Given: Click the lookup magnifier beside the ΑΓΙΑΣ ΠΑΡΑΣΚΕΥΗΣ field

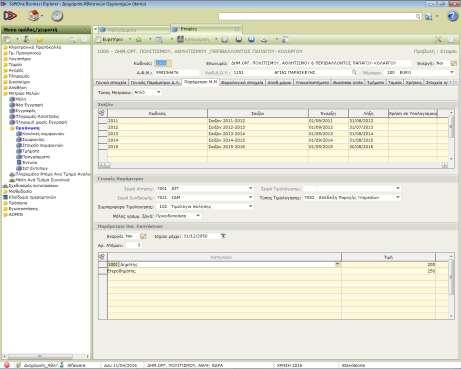Looking at the screenshot, I should click(354, 72).
